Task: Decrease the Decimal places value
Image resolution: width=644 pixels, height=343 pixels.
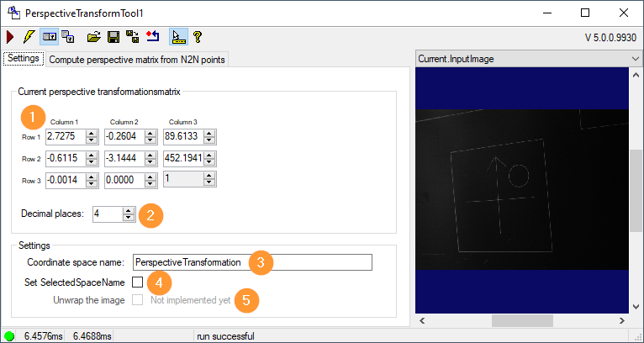Action: point(129,217)
